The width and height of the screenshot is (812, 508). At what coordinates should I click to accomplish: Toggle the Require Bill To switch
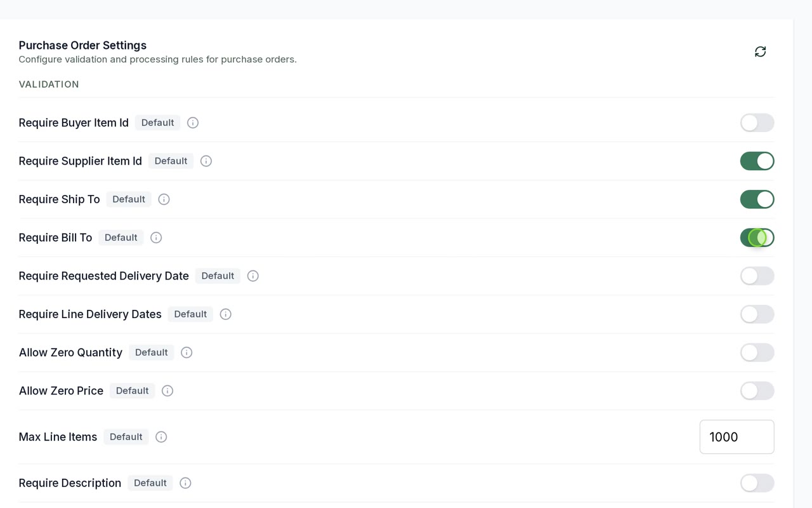pyautogui.click(x=757, y=237)
